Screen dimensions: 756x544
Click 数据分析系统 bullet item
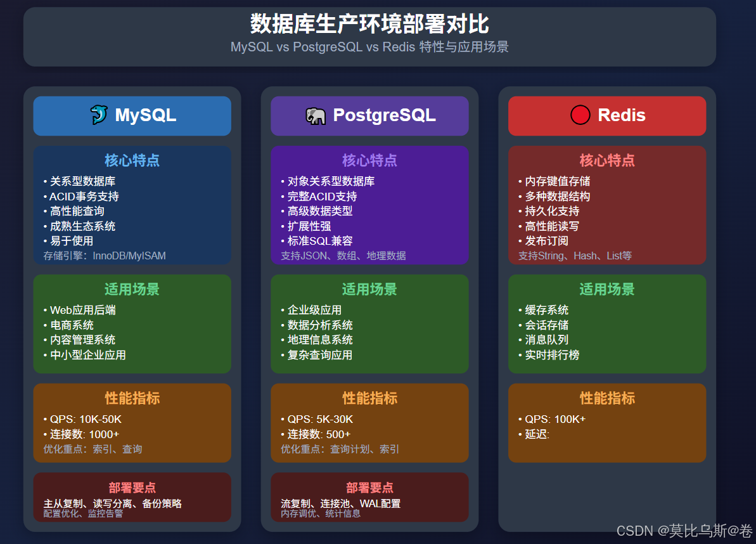pyautogui.click(x=317, y=325)
